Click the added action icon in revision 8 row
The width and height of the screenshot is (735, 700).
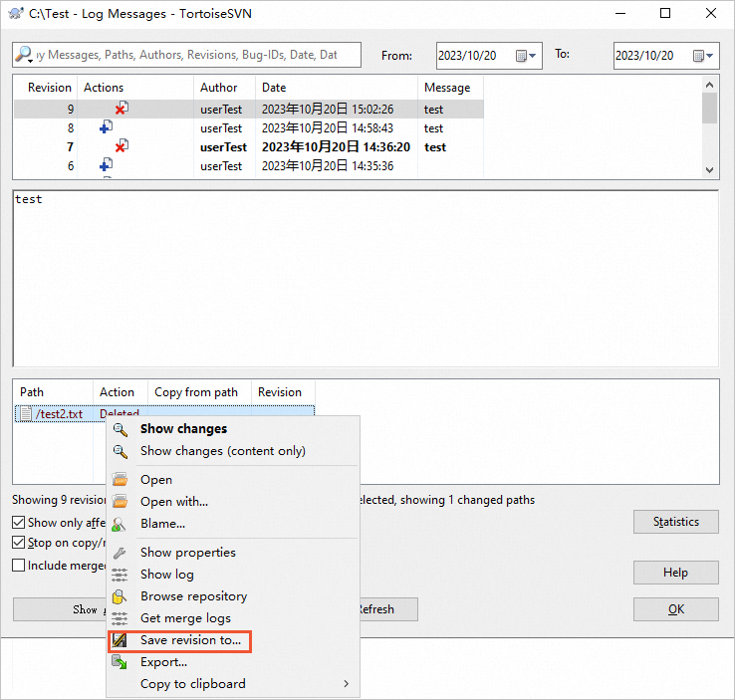(106, 126)
